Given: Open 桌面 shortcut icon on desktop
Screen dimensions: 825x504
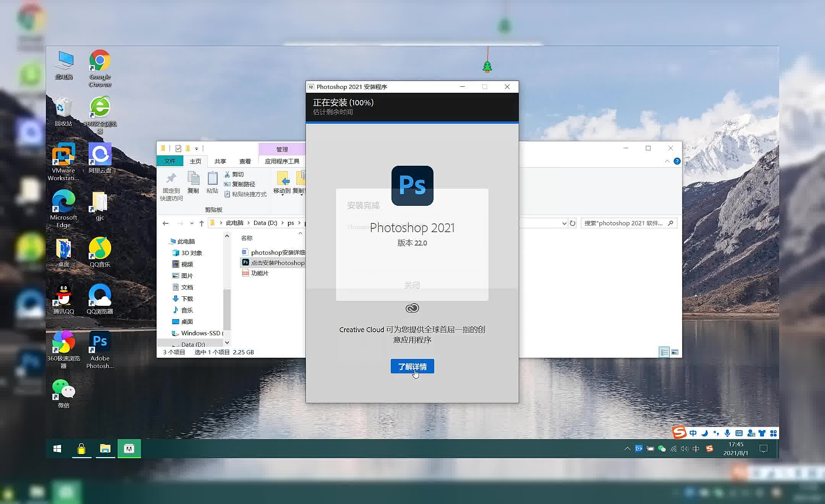Looking at the screenshot, I should coord(64,252).
